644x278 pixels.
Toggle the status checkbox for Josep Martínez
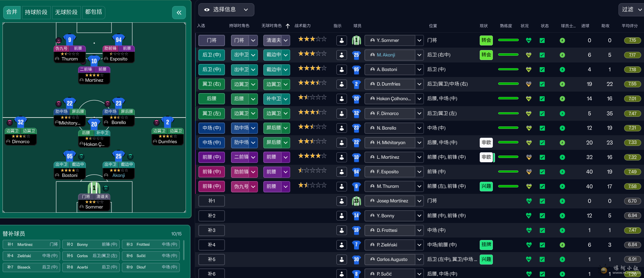542,201
